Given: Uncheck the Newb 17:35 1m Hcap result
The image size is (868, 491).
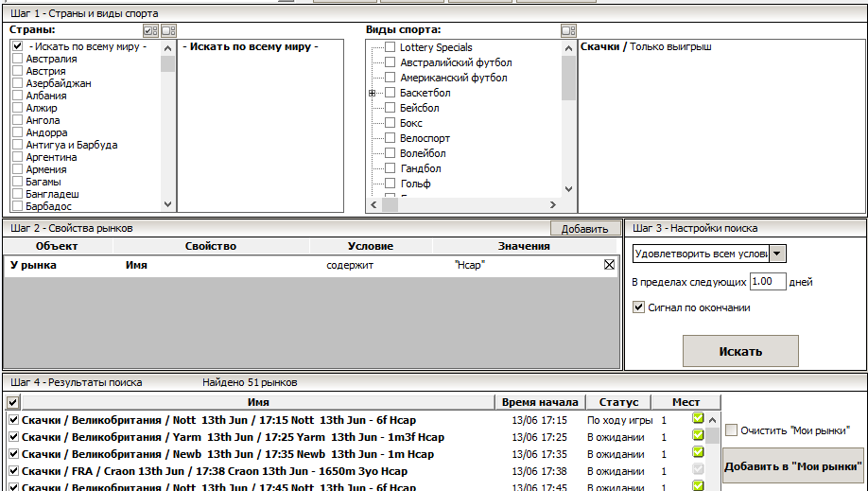Looking at the screenshot, I should (x=14, y=454).
